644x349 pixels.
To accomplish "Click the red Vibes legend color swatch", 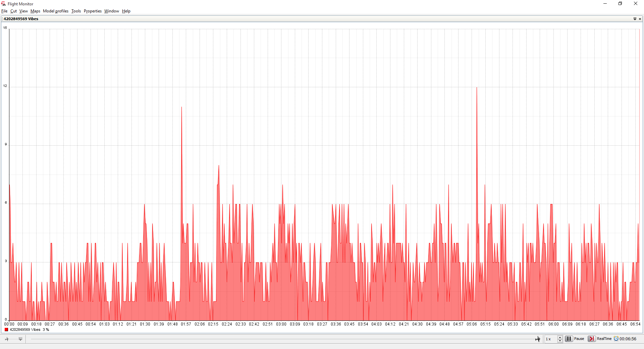I will 6,330.
